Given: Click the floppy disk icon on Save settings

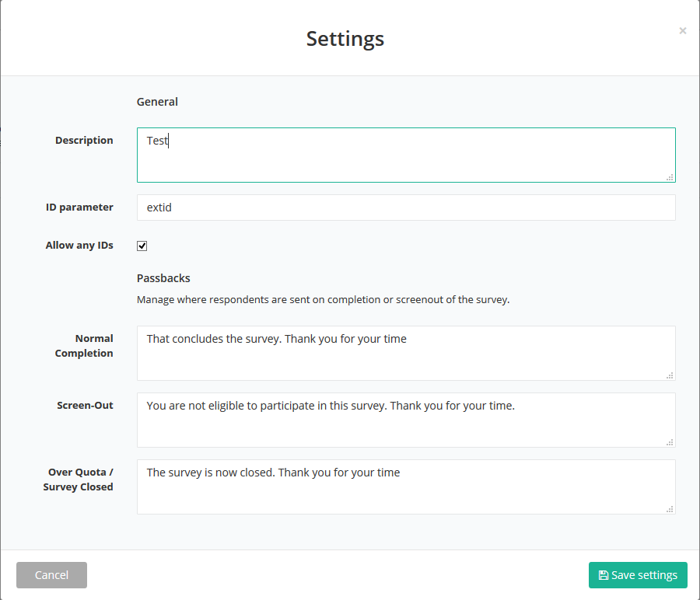Looking at the screenshot, I should (x=604, y=575).
